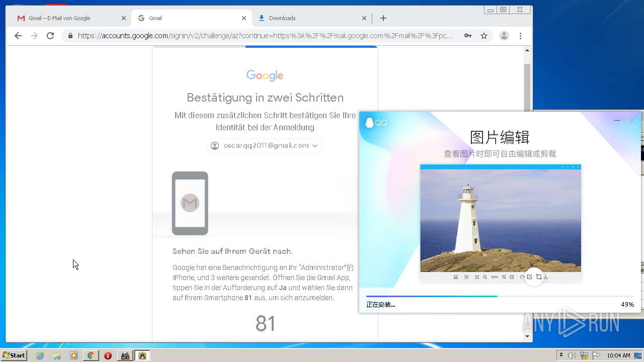The image size is (644, 362).
Task: Click the padlock icon in the address bar
Action: pos(70,36)
